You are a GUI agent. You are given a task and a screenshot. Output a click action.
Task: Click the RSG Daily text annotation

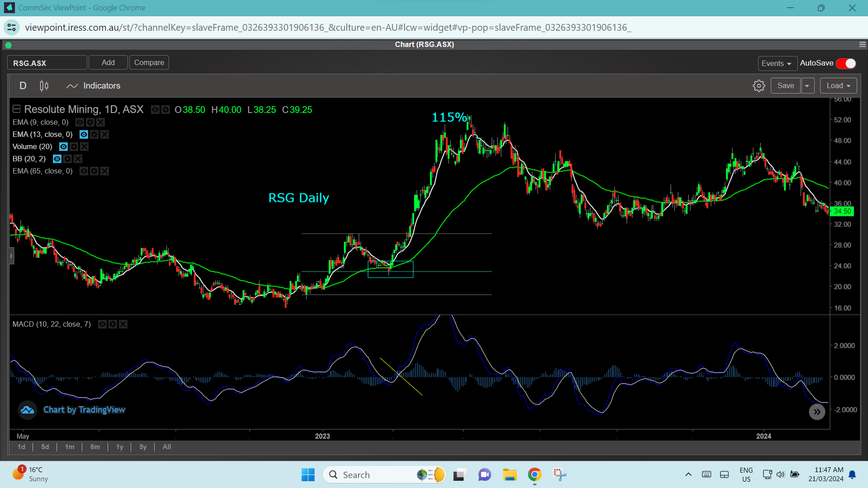[x=299, y=198]
